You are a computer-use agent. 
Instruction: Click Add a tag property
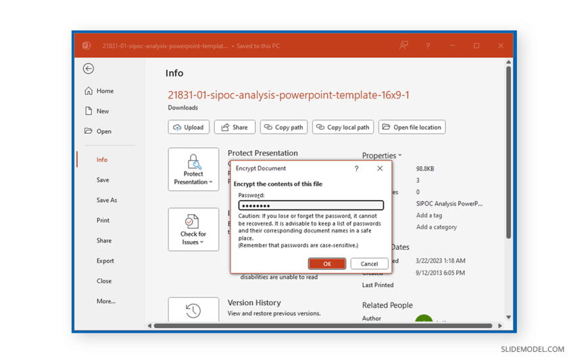pos(429,215)
